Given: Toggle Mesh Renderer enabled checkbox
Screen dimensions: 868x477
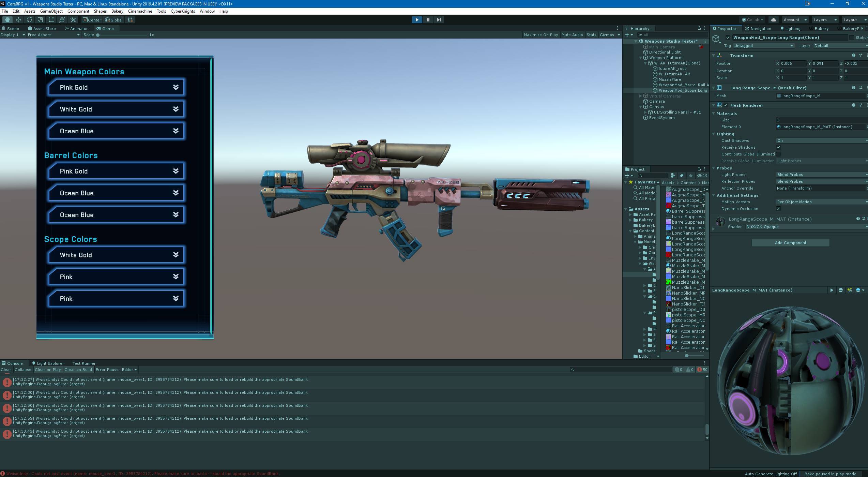Looking at the screenshot, I should pyautogui.click(x=726, y=105).
